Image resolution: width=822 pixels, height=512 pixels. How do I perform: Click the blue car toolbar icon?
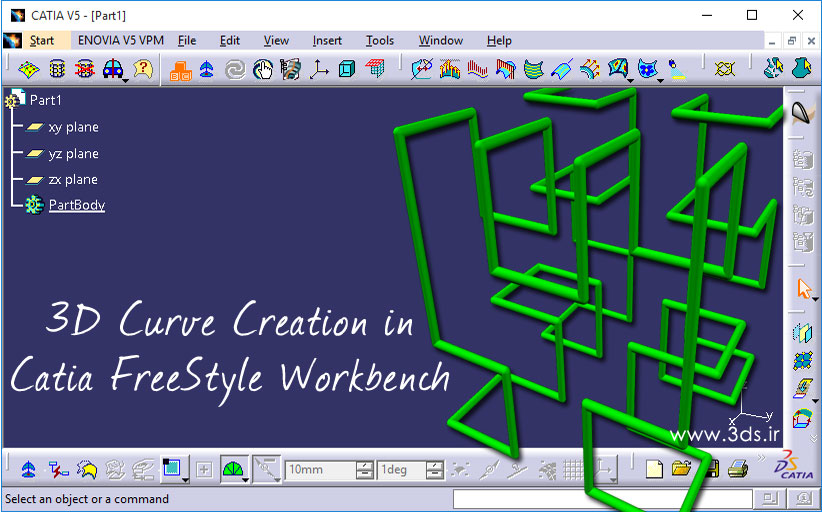tap(113, 69)
